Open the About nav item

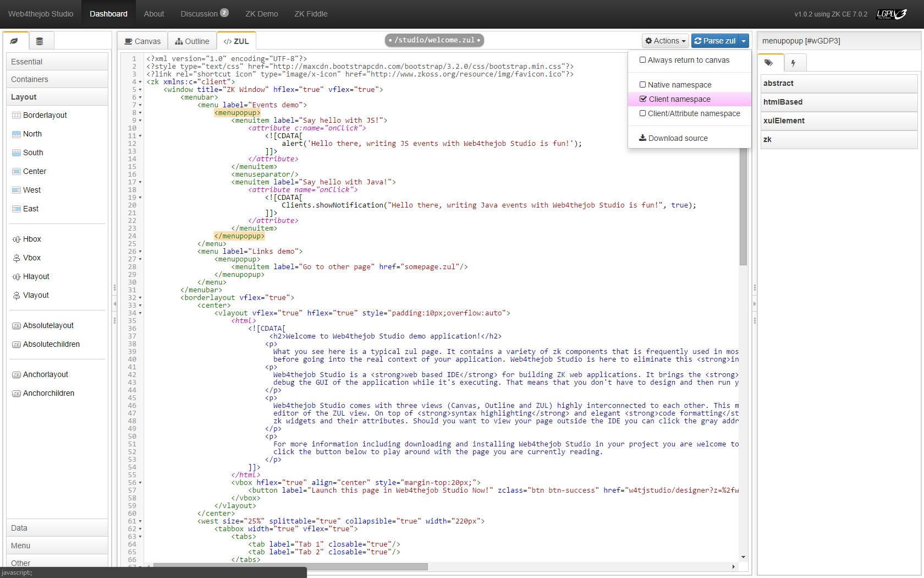[154, 14]
